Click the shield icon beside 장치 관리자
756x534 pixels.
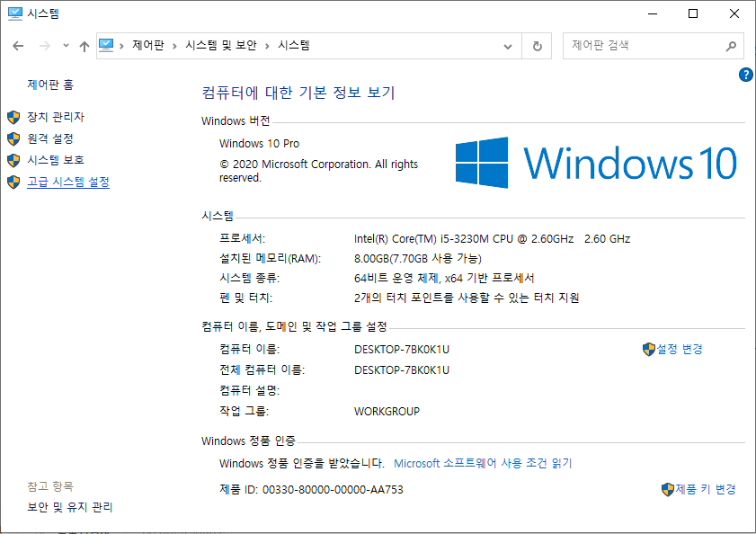[13, 117]
